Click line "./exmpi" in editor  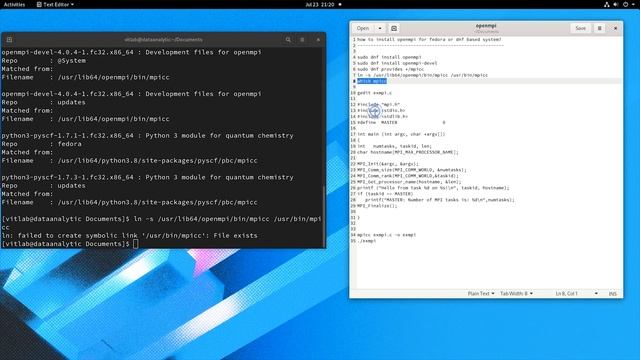coord(367,241)
